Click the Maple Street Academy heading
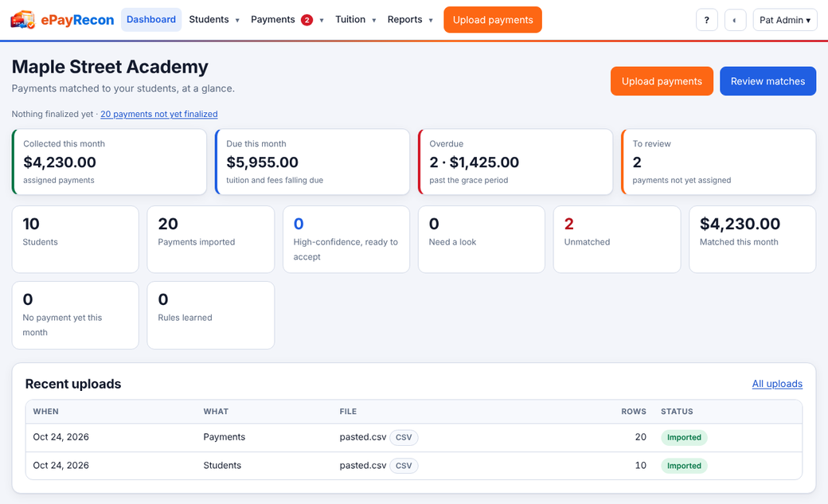 click(110, 67)
